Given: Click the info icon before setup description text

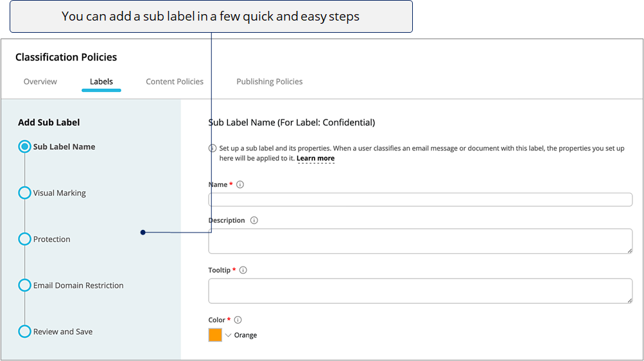Looking at the screenshot, I should point(213,148).
